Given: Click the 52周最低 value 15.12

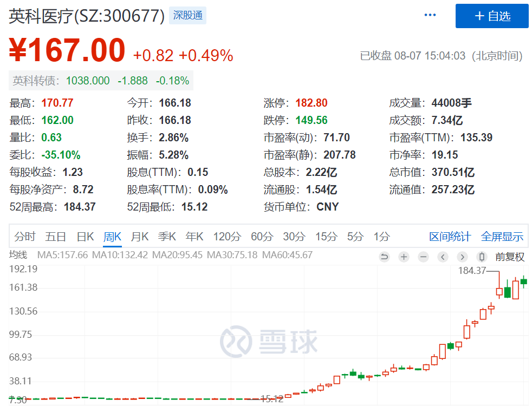Looking at the screenshot, I should [x=194, y=207].
